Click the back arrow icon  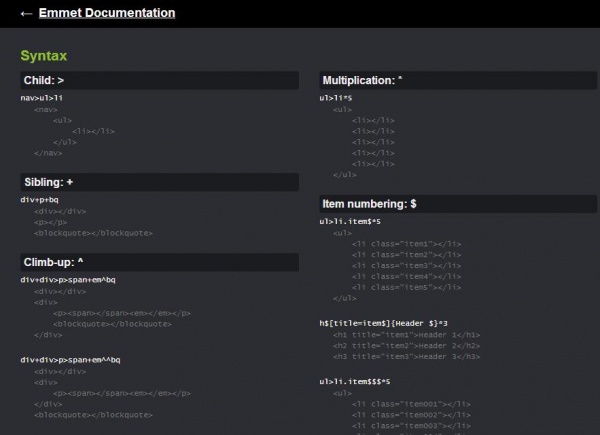[26, 14]
